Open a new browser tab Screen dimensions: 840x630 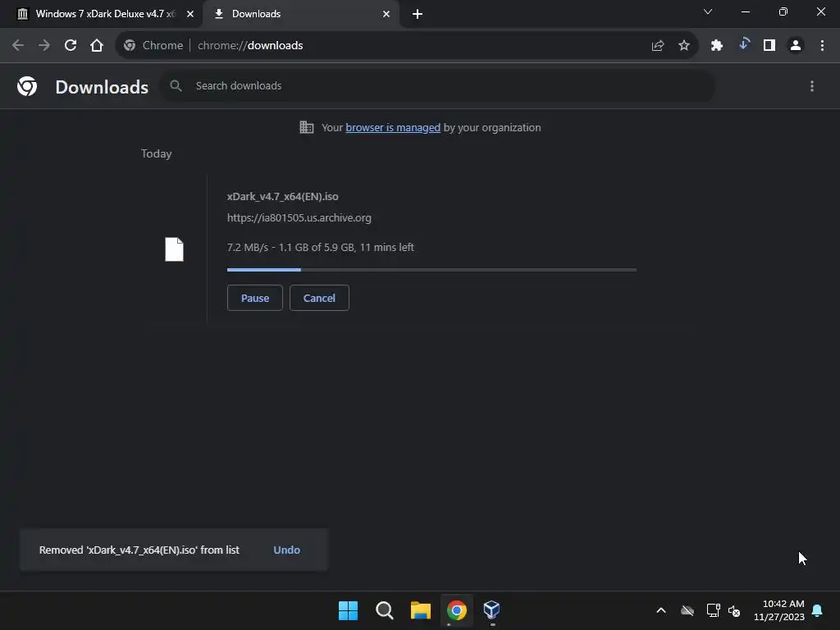tap(418, 14)
